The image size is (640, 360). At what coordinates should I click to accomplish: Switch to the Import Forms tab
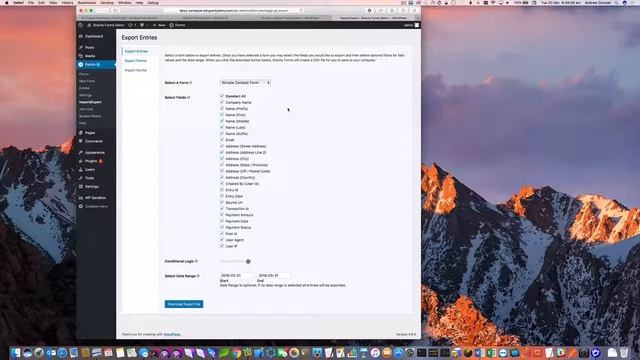[136, 70]
